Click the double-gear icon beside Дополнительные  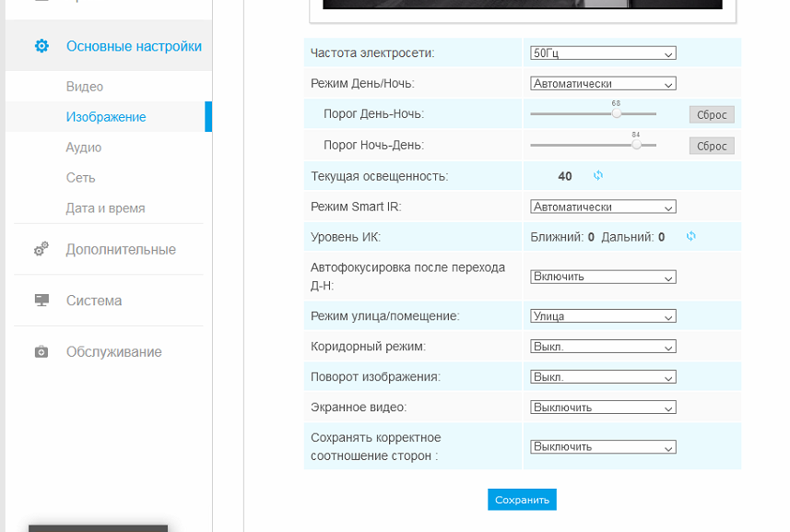[x=41, y=249]
